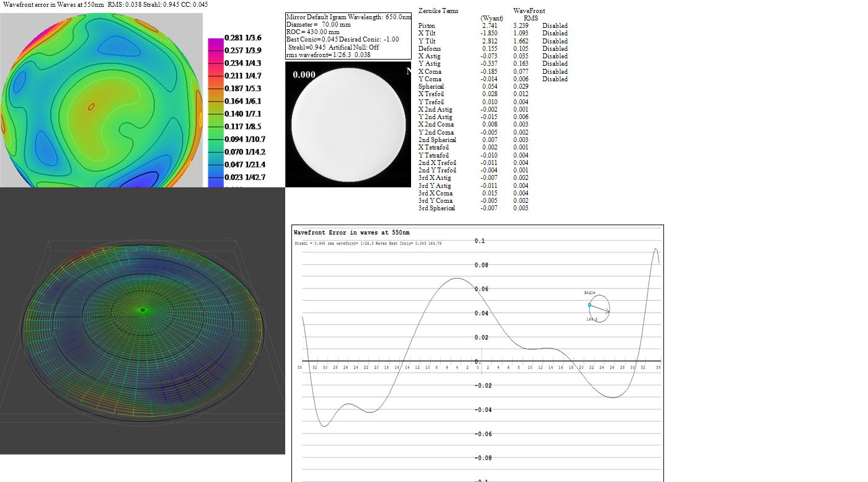The height and width of the screenshot is (482, 868).
Task: Click the 'Piston' Zernike term
Action: [427, 26]
